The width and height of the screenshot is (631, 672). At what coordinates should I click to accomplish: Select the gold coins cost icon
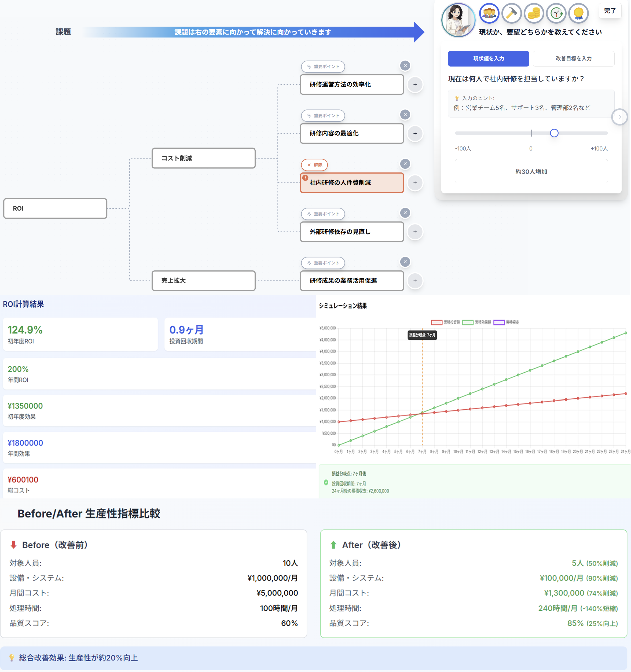(x=534, y=13)
